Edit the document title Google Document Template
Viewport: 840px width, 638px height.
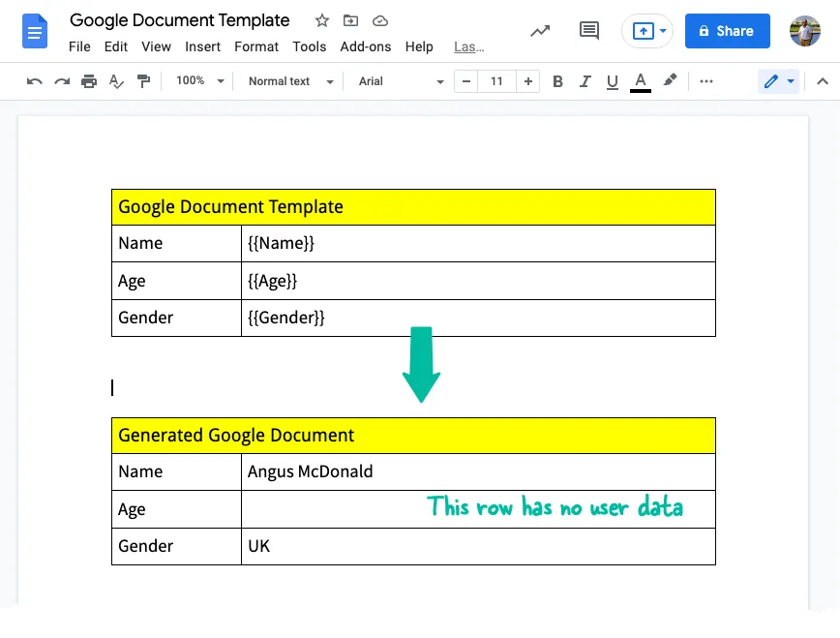[x=179, y=20]
